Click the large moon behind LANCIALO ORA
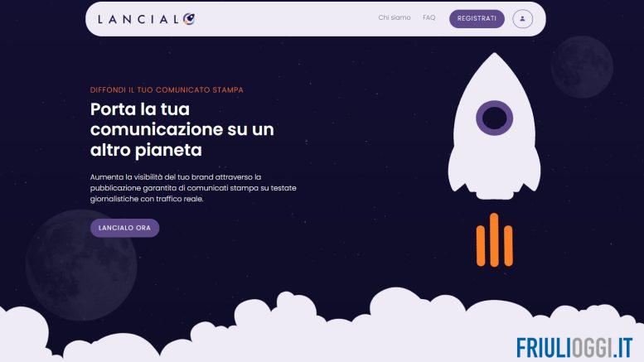The height and width of the screenshot is (362, 644). [x=81, y=265]
